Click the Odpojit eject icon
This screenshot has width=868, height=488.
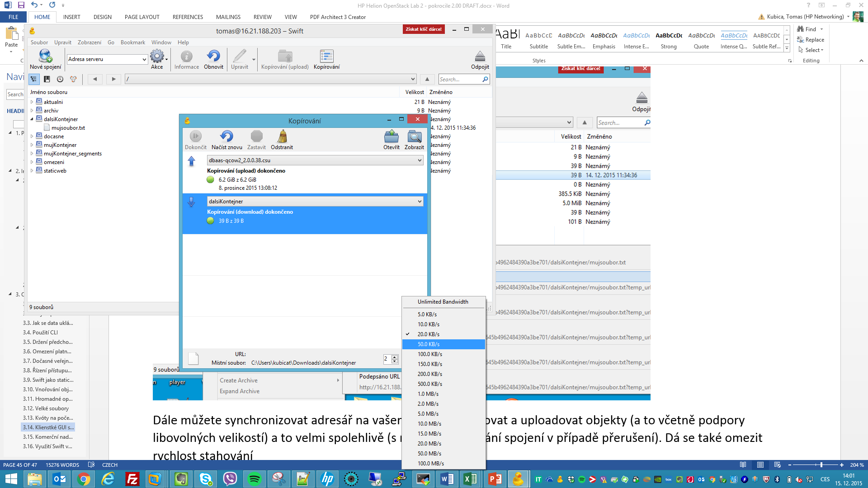coord(480,56)
